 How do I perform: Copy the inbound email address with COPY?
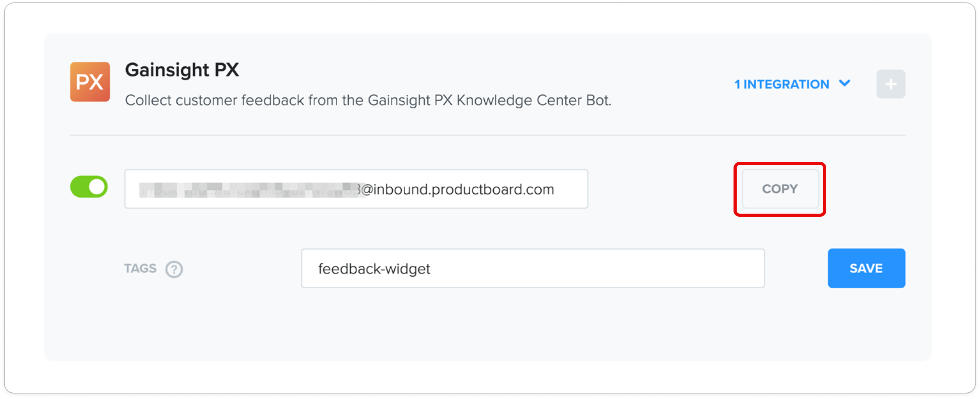[x=780, y=189]
